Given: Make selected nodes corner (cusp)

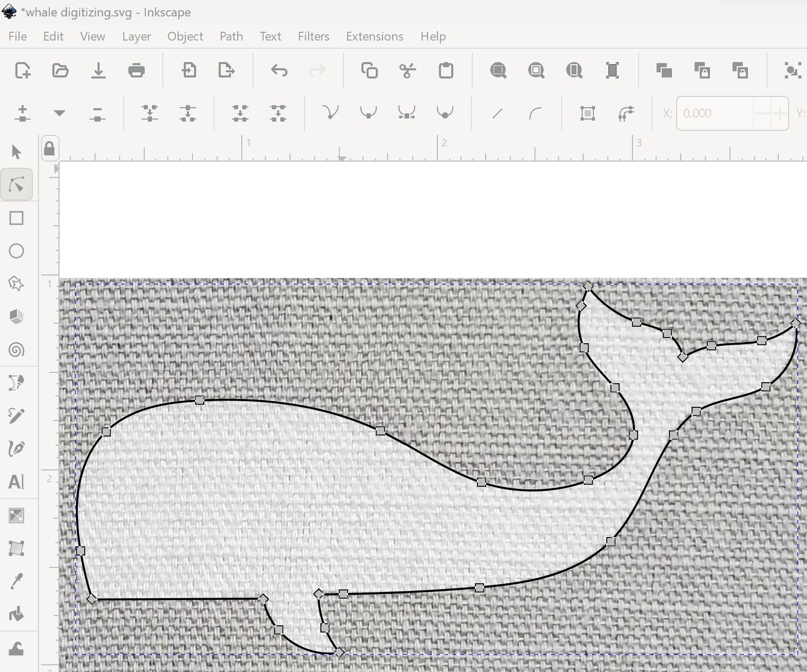Looking at the screenshot, I should [331, 113].
